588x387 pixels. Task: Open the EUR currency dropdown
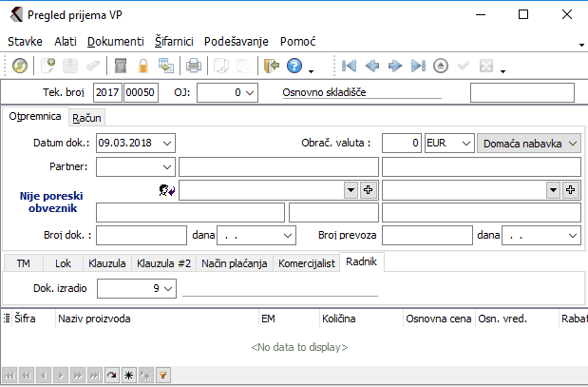pyautogui.click(x=464, y=143)
